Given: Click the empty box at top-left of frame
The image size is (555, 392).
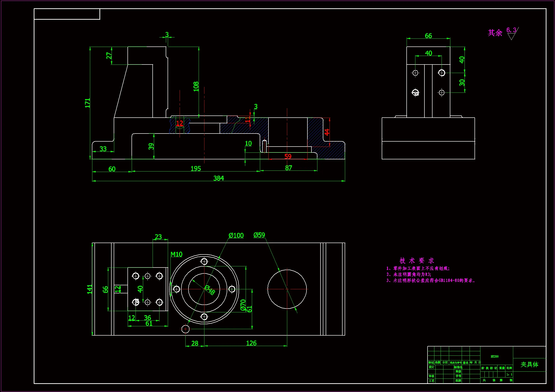Looking at the screenshot, I should [67, 14].
